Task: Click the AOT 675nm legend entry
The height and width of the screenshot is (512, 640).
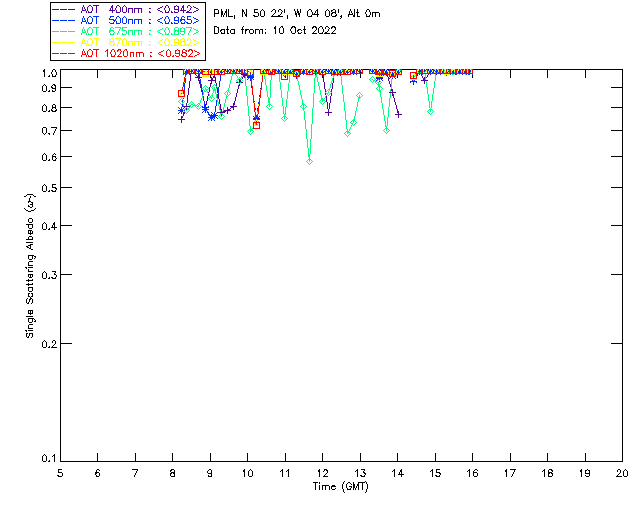Action: pyautogui.click(x=126, y=31)
